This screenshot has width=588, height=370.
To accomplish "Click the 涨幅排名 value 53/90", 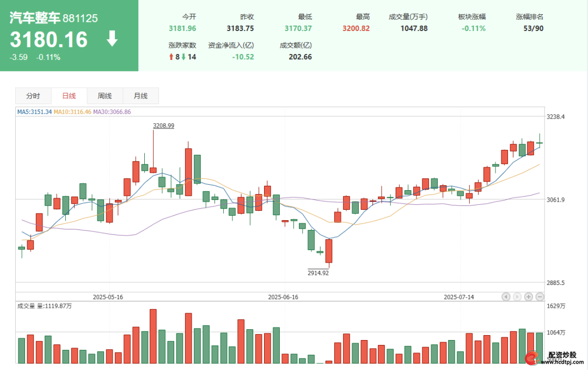I will coord(534,28).
